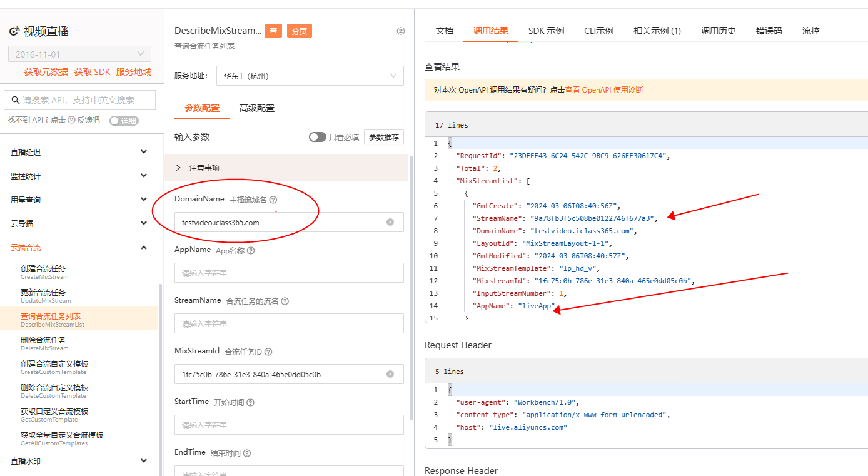Screen dimensions: 868x476
Task: Open the 错误码 tab
Action: tap(769, 31)
